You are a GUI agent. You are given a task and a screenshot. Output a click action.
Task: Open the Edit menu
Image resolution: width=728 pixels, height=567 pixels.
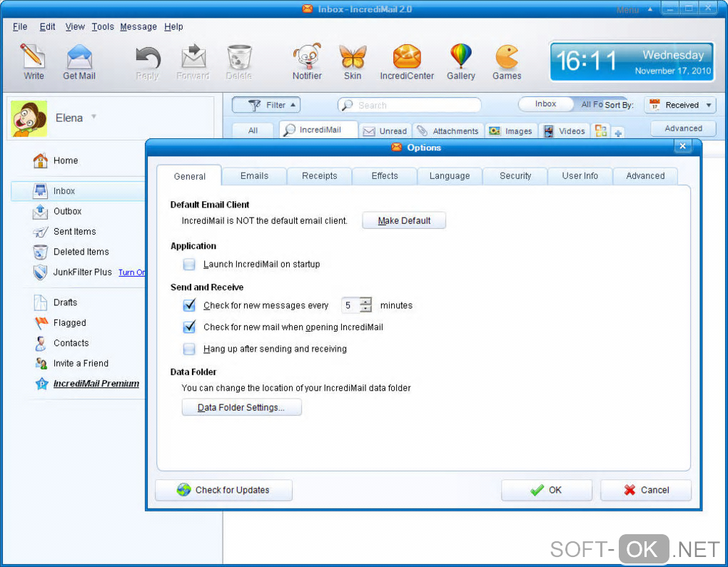pos(47,27)
